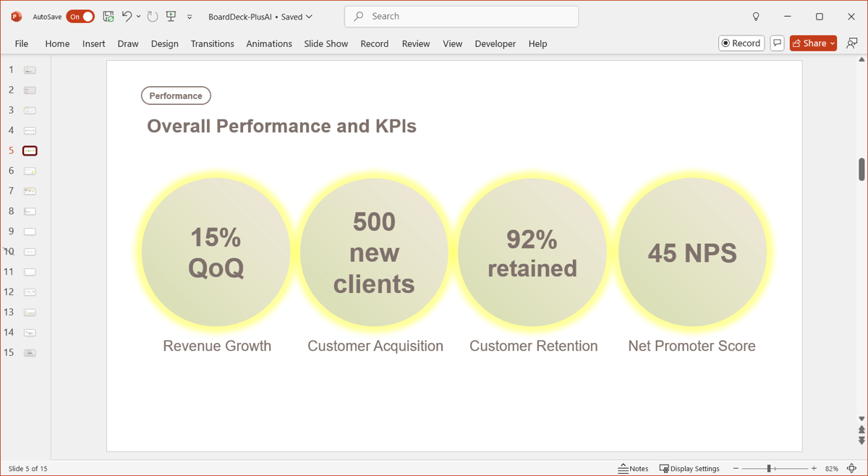Select slide 4 thumbnail
This screenshot has height=476, width=868.
pyautogui.click(x=30, y=131)
